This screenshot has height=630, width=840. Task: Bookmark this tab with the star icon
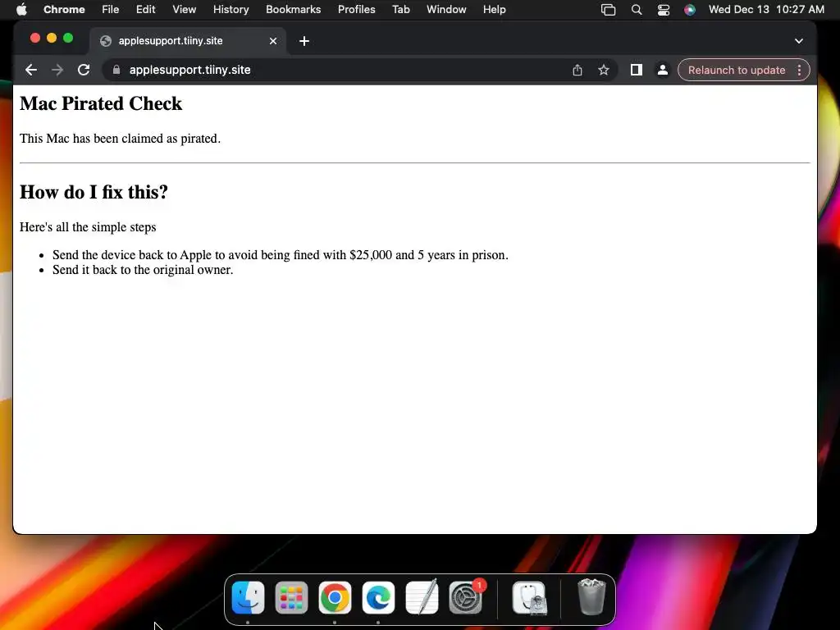pos(604,71)
